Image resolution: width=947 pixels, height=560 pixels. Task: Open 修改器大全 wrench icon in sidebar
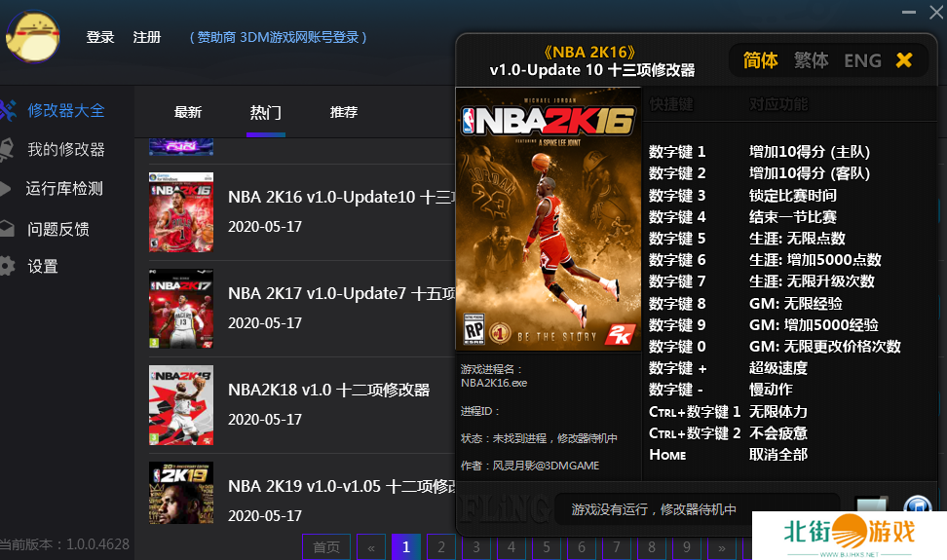pos(8,111)
